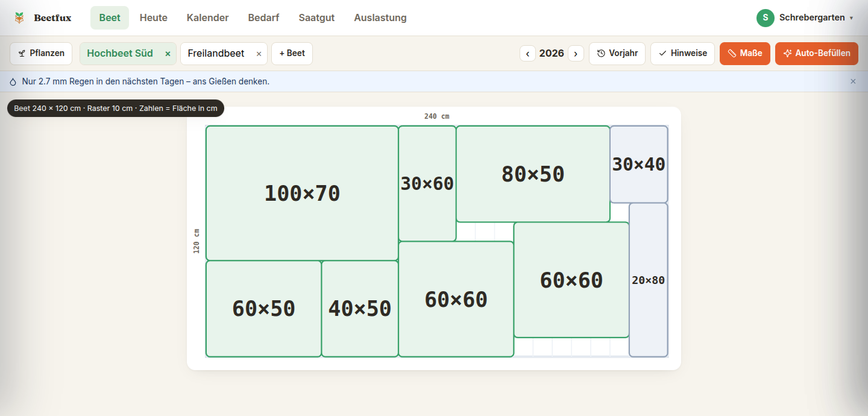Click the 120 cm height label
The image size is (868, 416).
tap(197, 241)
